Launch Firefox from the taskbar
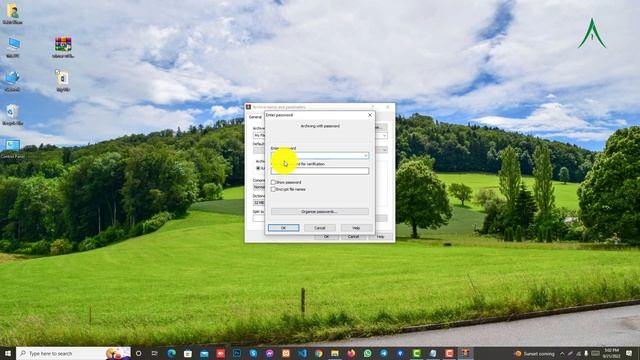Viewport: 640px width, 360px height. coord(351,353)
